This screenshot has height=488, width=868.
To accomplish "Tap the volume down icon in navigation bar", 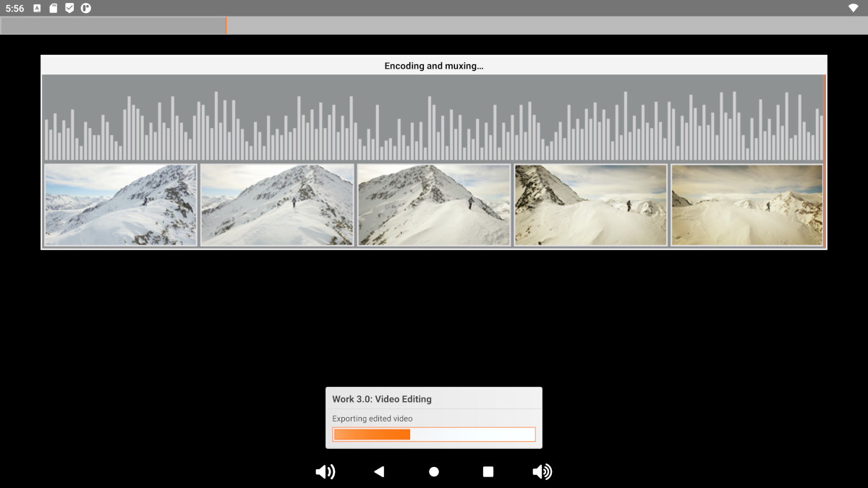I will point(325,472).
